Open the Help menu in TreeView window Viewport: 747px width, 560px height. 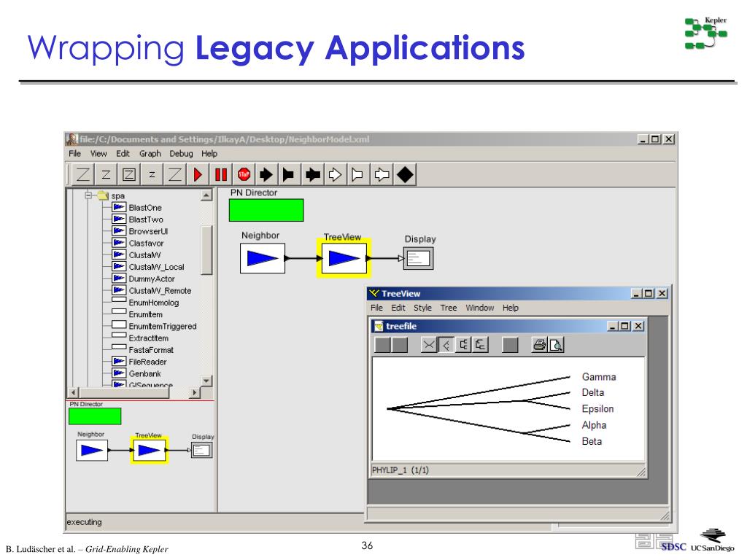point(510,308)
